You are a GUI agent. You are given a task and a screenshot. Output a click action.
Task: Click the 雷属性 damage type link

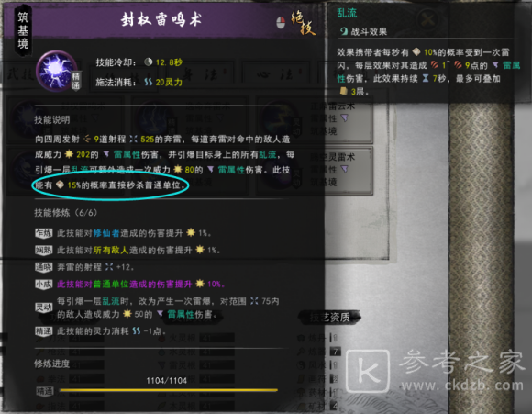pos(127,154)
